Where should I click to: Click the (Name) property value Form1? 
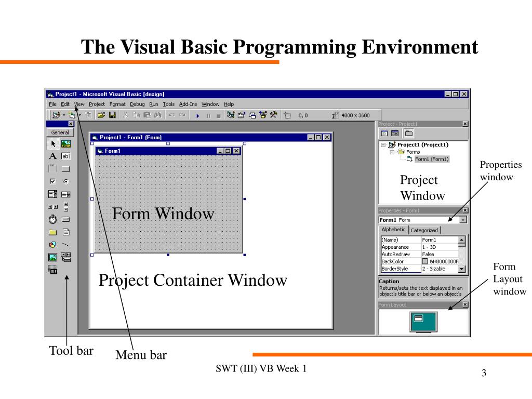tap(440, 240)
